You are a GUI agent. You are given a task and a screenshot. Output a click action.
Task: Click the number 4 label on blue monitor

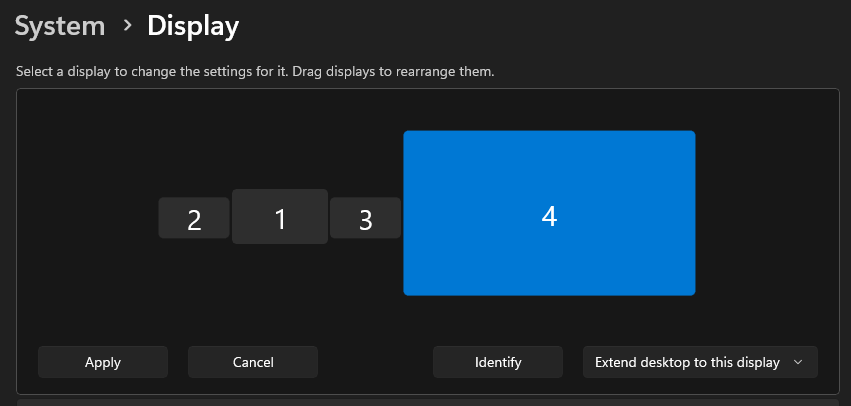pyautogui.click(x=549, y=216)
